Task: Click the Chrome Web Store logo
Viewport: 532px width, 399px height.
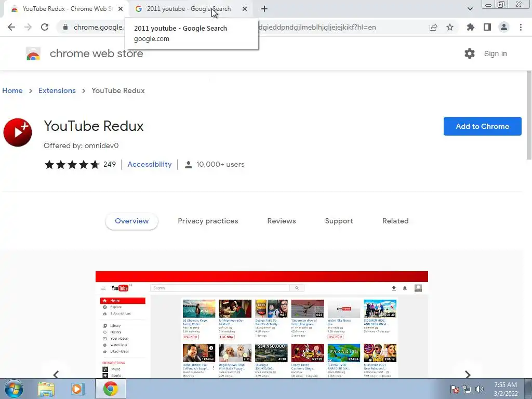Action: [x=33, y=54]
